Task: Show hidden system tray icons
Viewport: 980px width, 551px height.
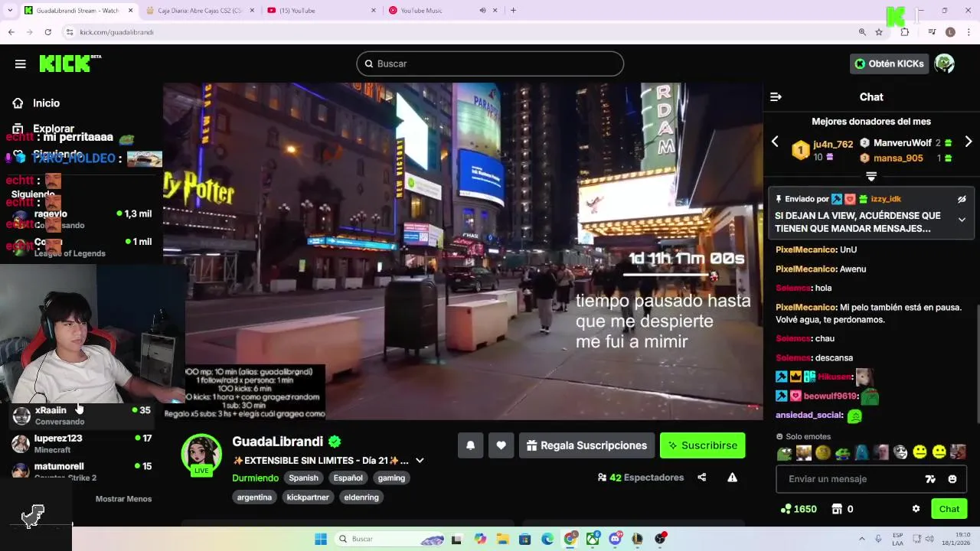Action: (862, 539)
